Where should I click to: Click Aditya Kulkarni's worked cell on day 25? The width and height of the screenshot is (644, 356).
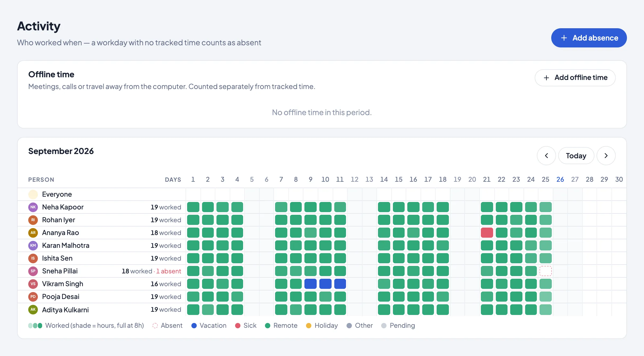coord(545,310)
